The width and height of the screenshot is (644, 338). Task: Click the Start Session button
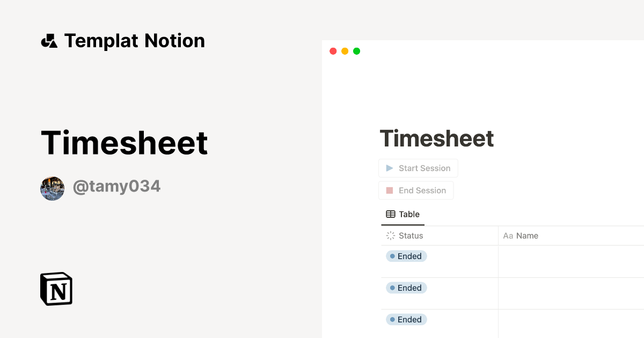[x=418, y=168]
